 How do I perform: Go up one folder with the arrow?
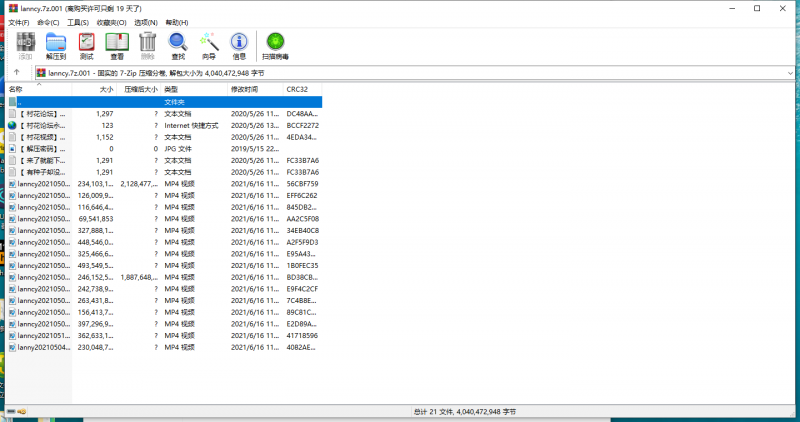coord(17,73)
